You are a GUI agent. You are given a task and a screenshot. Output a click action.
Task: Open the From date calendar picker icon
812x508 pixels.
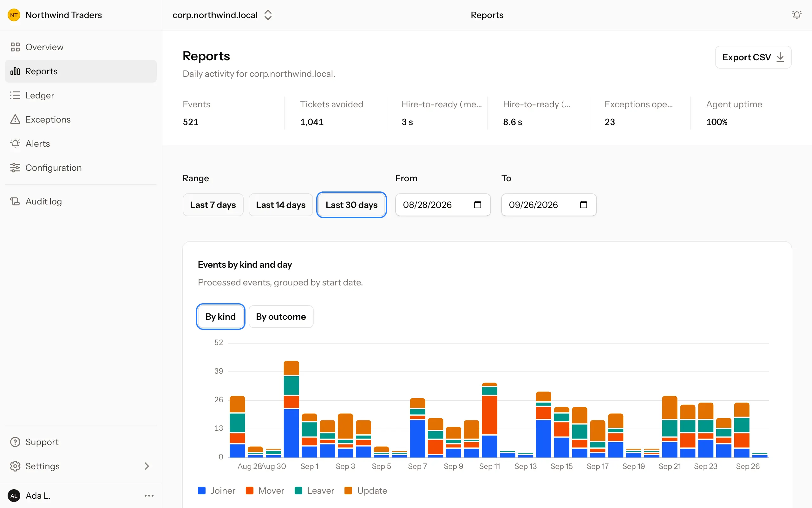[x=477, y=204]
